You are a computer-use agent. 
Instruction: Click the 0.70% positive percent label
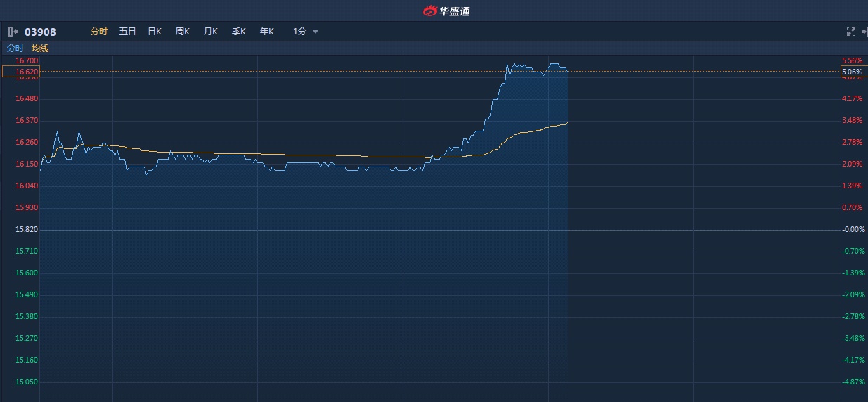coord(852,208)
